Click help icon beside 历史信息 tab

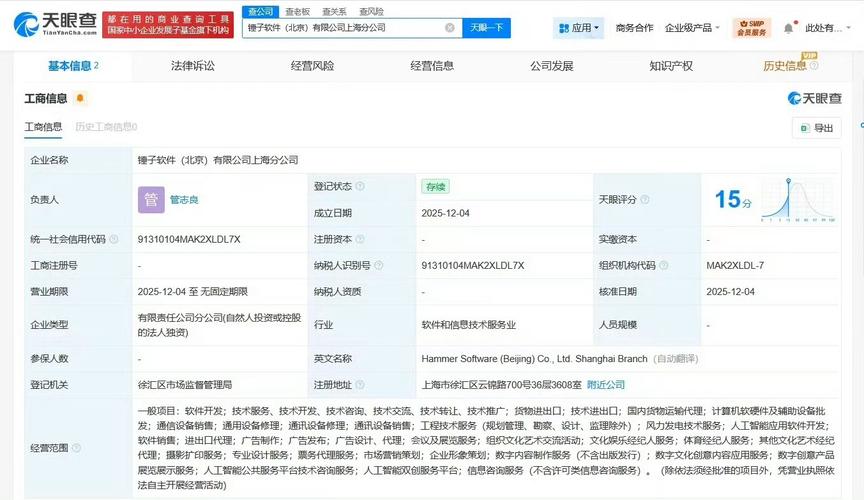(814, 66)
